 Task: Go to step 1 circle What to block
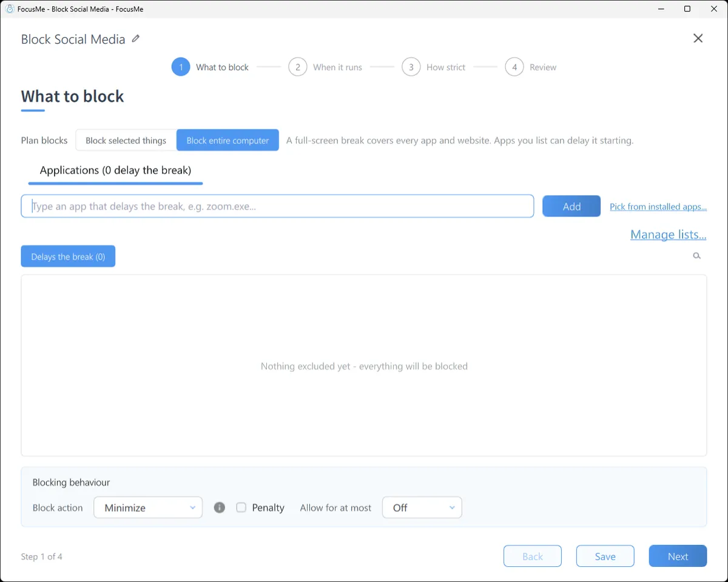(181, 67)
